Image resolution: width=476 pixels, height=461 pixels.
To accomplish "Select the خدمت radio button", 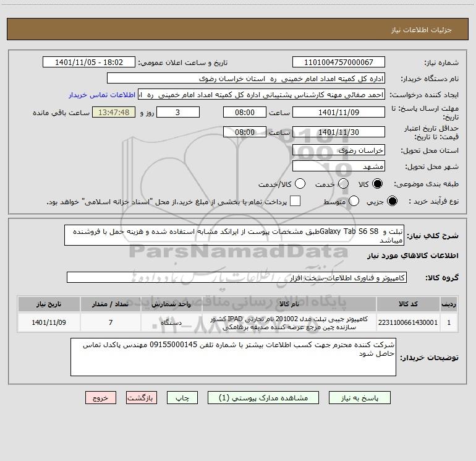I will (x=343, y=184).
